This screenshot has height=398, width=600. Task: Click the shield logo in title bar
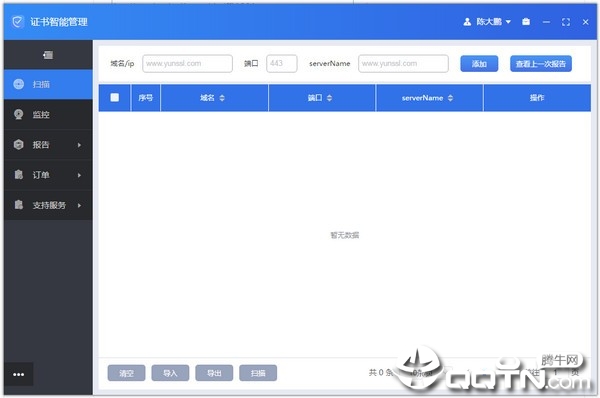pos(18,22)
